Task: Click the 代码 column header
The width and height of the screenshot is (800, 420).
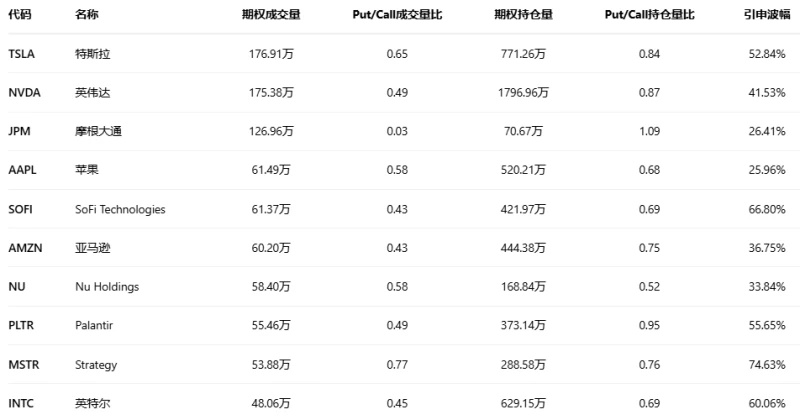Action: coord(19,15)
